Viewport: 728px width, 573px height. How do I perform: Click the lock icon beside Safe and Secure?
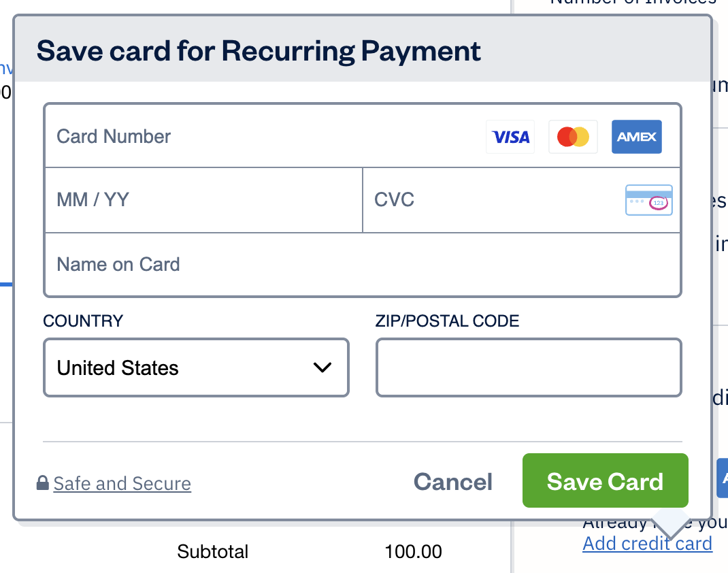(x=43, y=483)
